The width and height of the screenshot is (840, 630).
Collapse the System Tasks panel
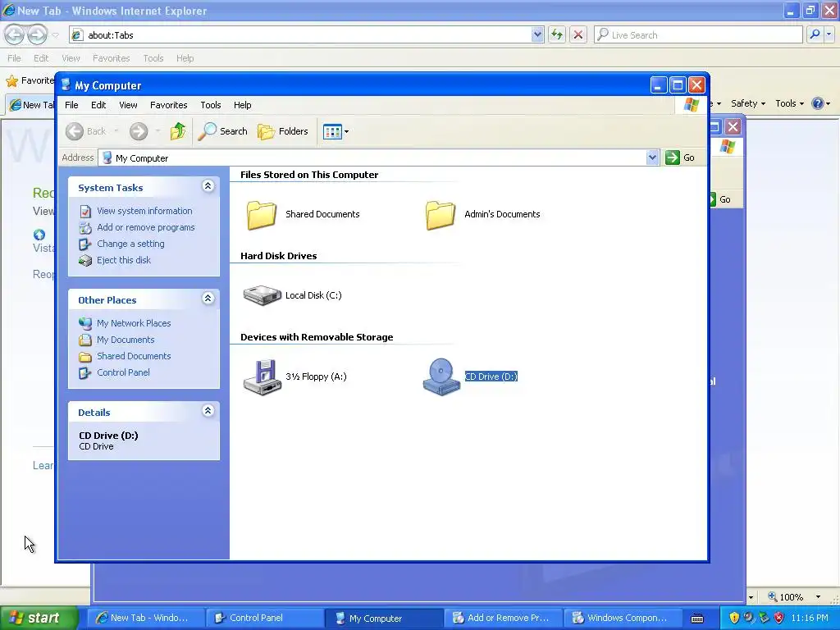208,186
